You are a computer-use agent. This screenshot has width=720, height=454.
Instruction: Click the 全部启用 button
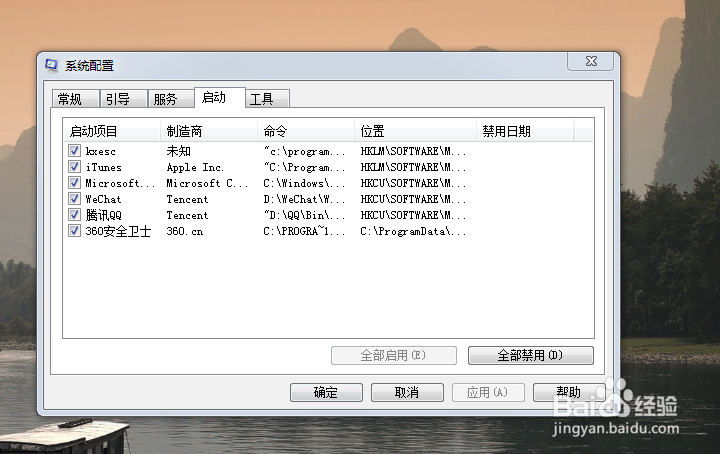pyautogui.click(x=394, y=355)
